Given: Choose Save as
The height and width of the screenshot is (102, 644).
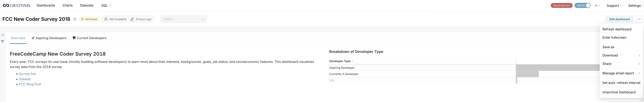Looking at the screenshot, I should (x=621, y=47).
